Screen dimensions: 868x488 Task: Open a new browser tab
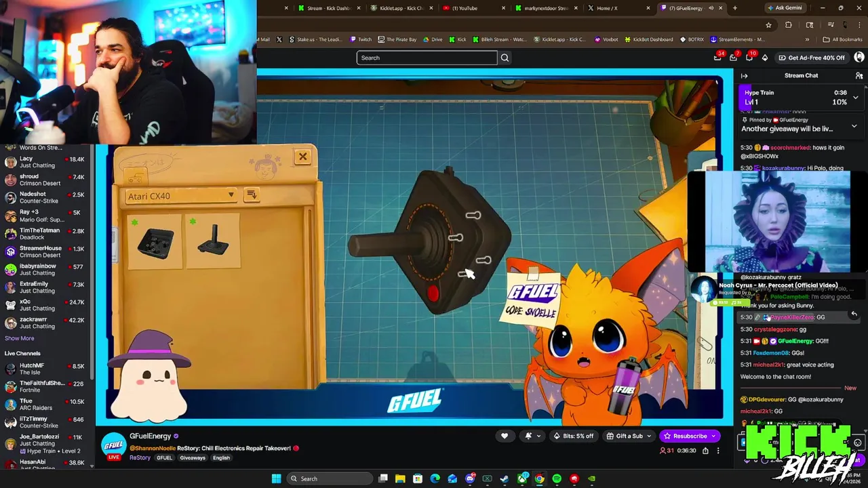pos(734,8)
